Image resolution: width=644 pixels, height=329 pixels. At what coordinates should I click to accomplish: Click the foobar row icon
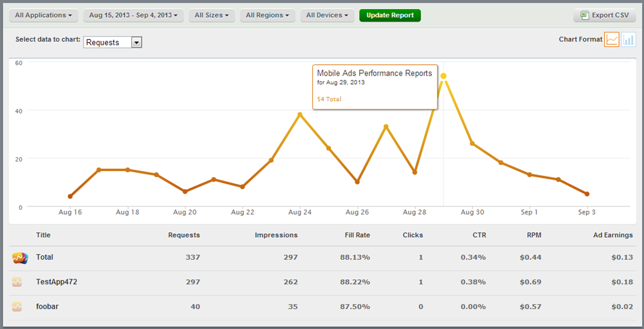[17, 307]
